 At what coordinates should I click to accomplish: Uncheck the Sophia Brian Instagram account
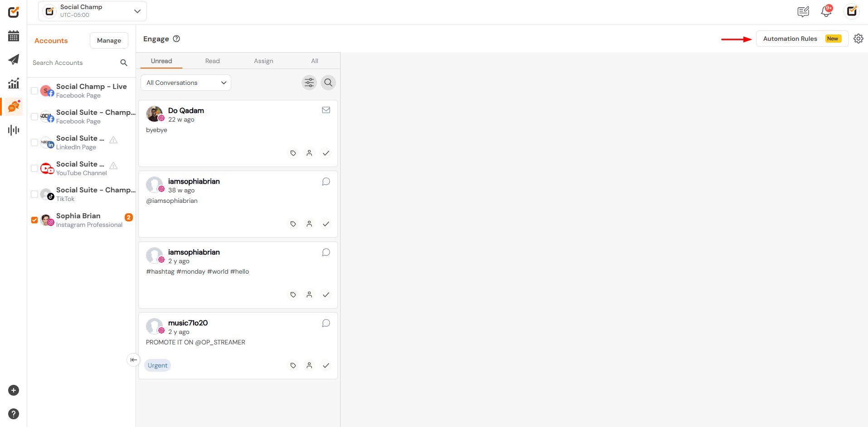tap(34, 220)
